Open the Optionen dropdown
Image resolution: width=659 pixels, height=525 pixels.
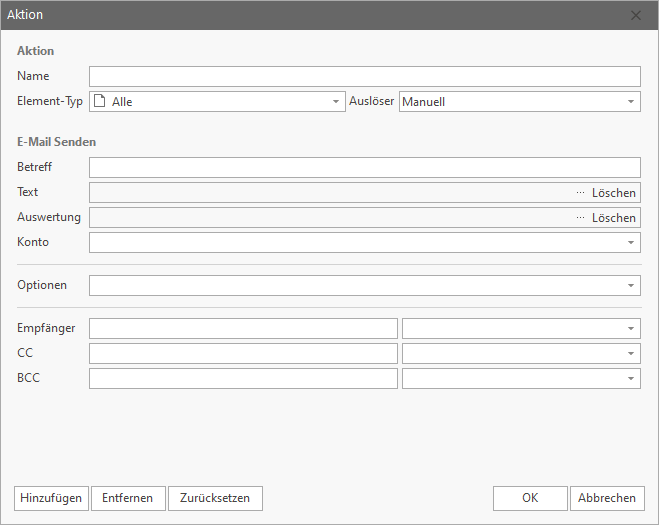[631, 286]
